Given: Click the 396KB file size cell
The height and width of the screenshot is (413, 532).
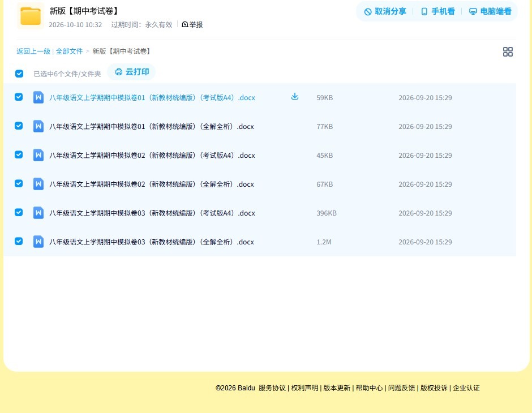Looking at the screenshot, I should (327, 213).
